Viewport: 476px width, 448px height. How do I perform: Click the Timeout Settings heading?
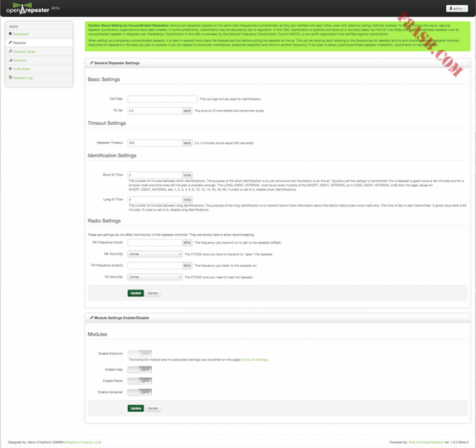(106, 123)
